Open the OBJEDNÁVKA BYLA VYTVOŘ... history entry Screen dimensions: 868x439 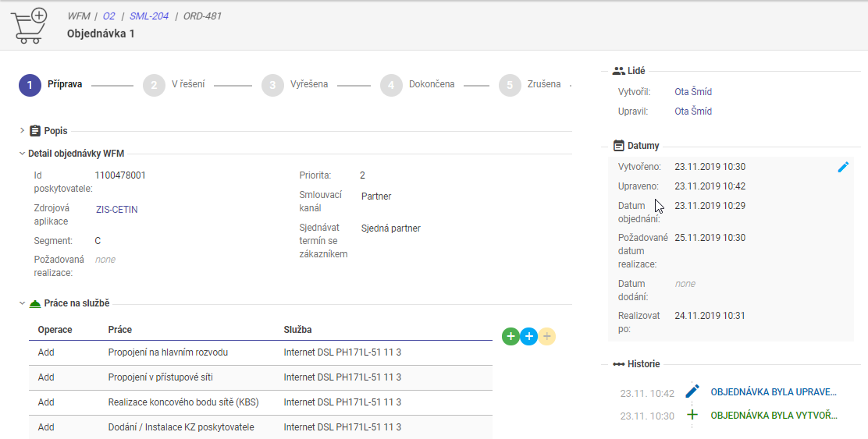pyautogui.click(x=773, y=416)
